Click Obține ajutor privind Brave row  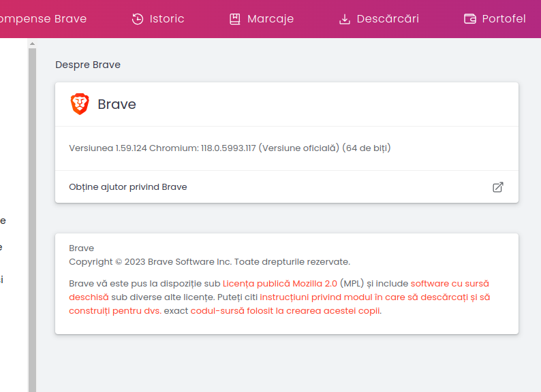[287, 187]
